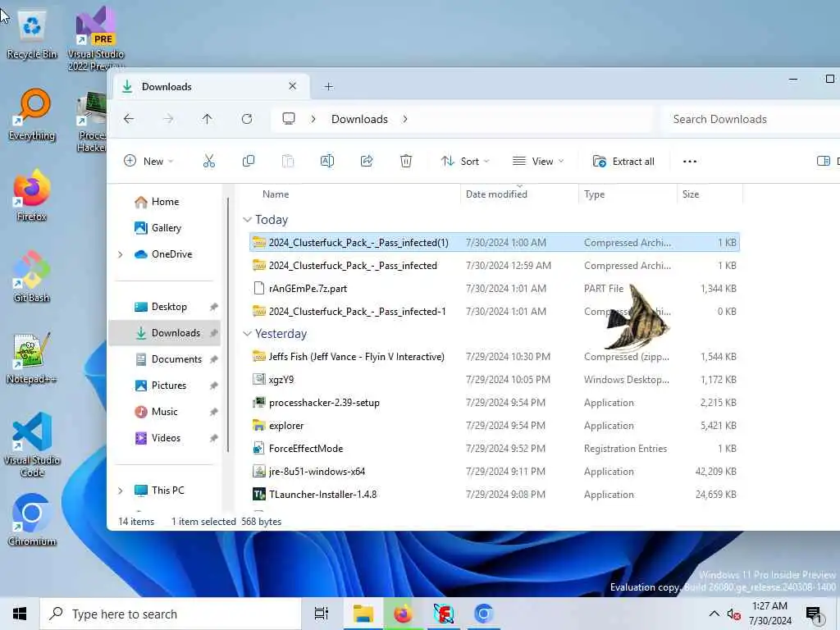Click the Search Downloads field

pos(750,119)
